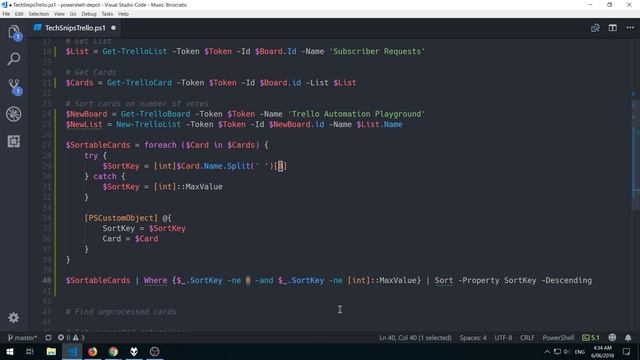Image resolution: width=640 pixels, height=360 pixels.
Task: Select encoding via UTF-8 indicator
Action: 503,338
